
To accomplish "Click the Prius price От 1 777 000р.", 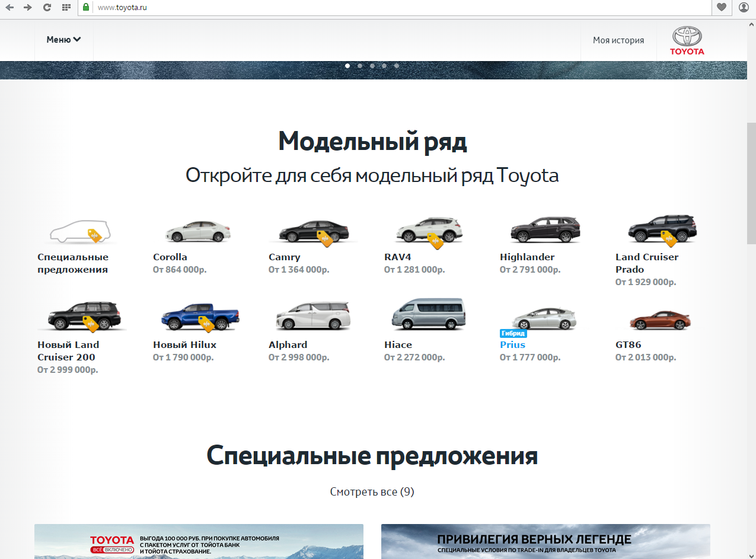I will 530,357.
